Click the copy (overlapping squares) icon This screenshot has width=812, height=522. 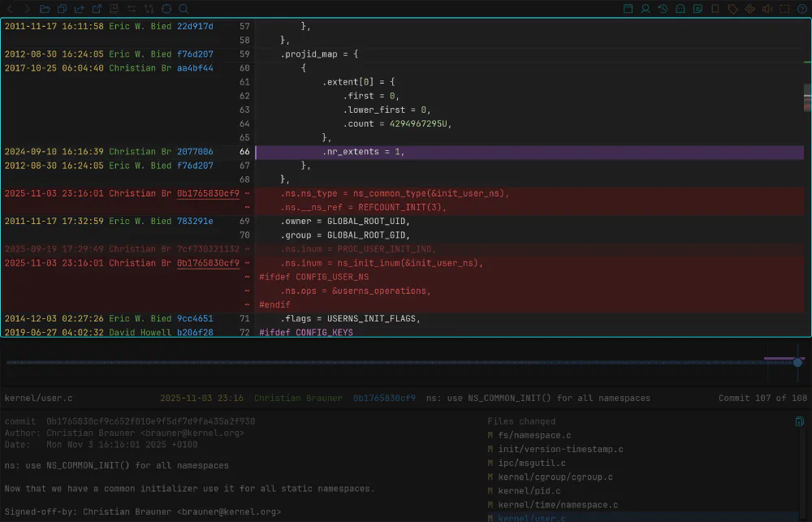click(x=63, y=9)
